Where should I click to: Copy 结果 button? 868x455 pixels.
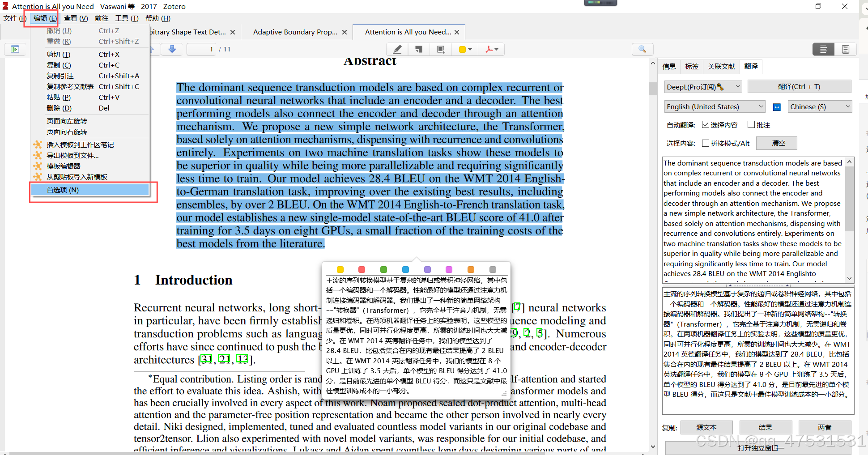tap(766, 428)
